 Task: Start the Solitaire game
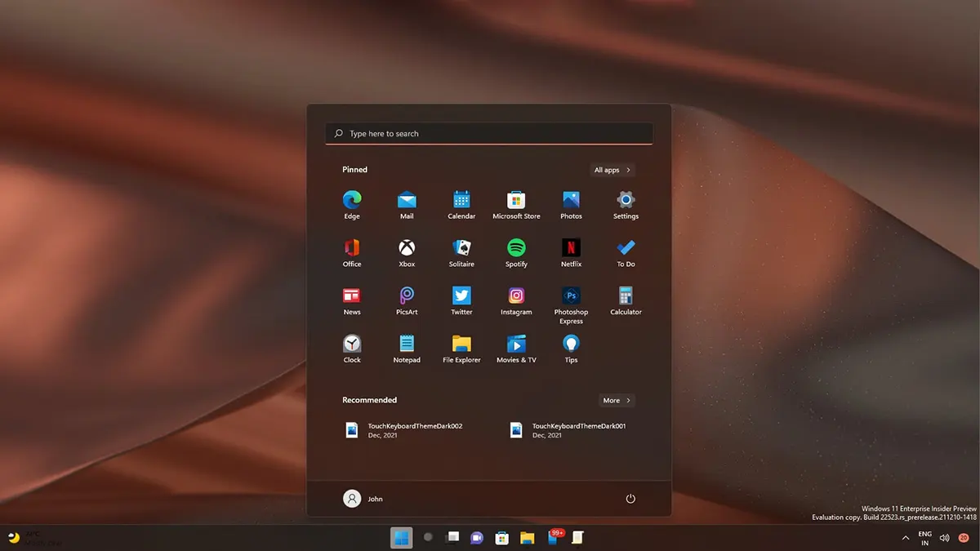[x=461, y=252]
